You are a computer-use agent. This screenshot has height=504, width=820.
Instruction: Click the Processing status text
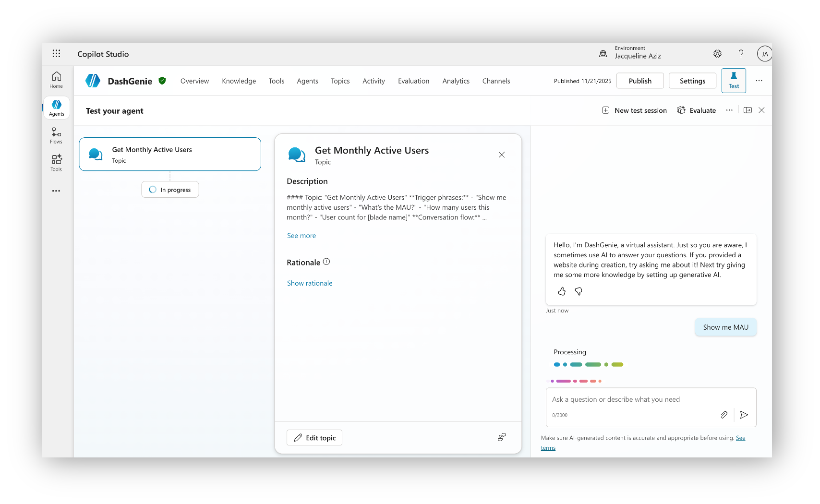coord(570,352)
